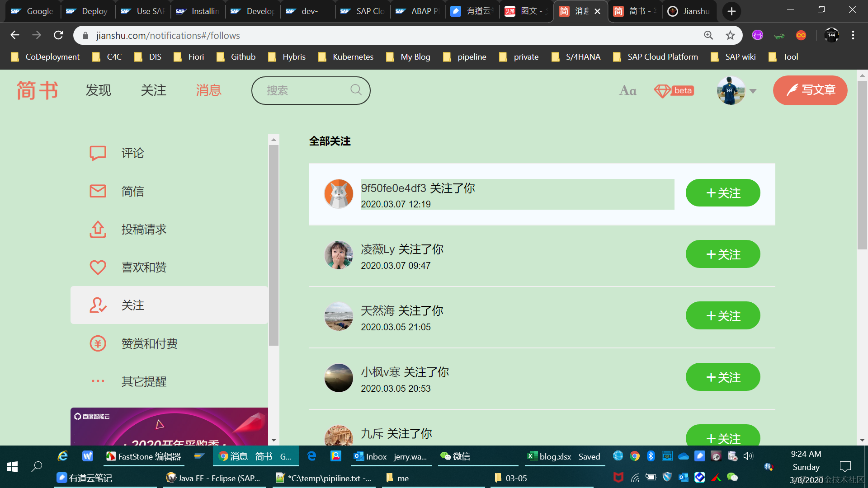Switch to the 关注 top navigation tab
The image size is (868, 488).
tap(153, 90)
